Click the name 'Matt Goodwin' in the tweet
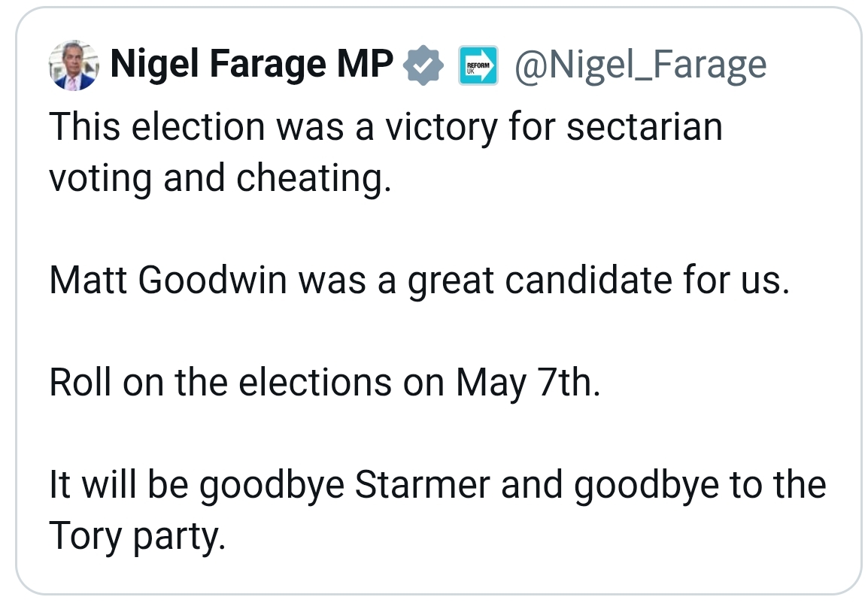 (168, 280)
